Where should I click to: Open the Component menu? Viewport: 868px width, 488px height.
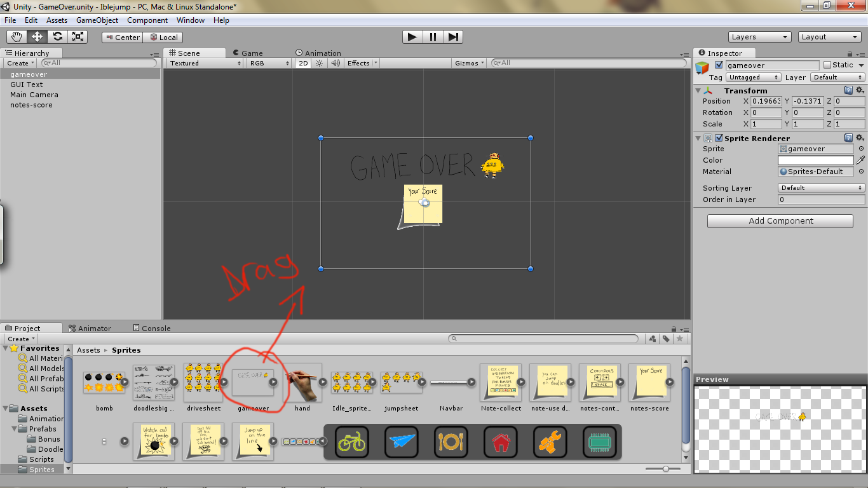[147, 20]
